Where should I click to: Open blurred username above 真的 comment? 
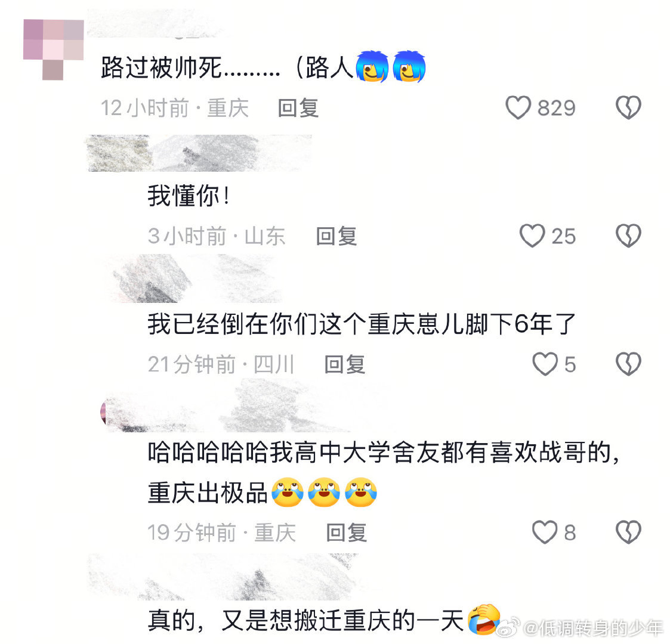[222, 577]
